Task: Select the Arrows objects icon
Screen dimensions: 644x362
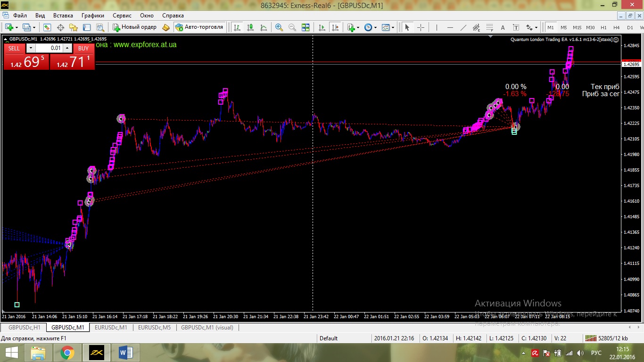Action: coord(529,27)
